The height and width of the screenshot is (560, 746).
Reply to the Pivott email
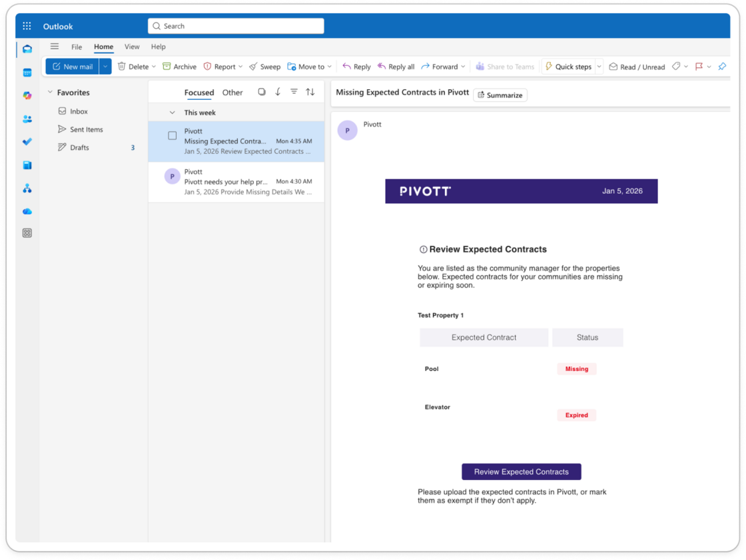(x=356, y=67)
